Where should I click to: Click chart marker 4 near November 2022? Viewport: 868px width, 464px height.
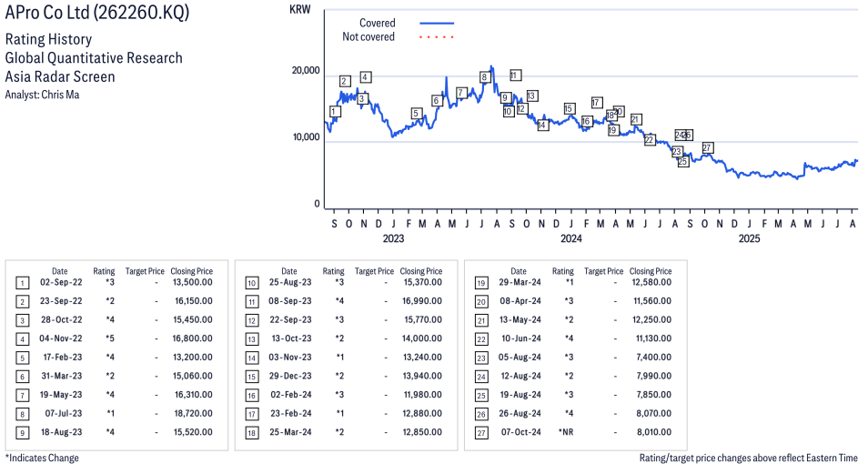point(366,77)
